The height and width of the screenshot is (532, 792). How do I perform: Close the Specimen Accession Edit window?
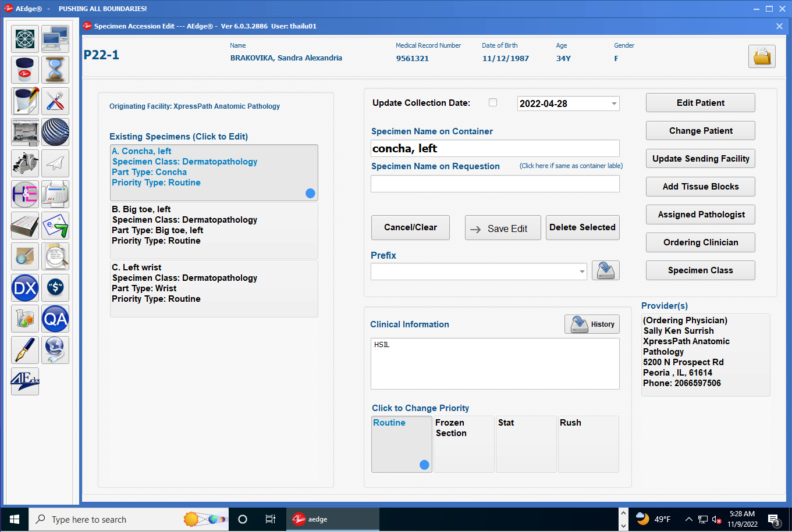click(x=780, y=26)
